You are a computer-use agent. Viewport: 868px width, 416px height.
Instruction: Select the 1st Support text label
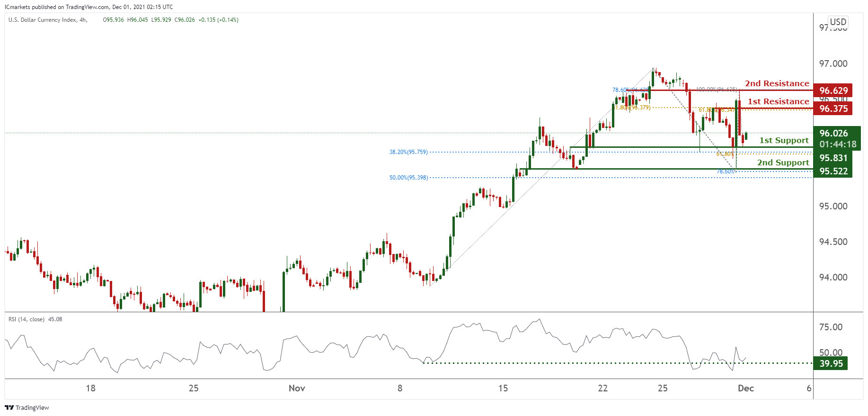[784, 140]
